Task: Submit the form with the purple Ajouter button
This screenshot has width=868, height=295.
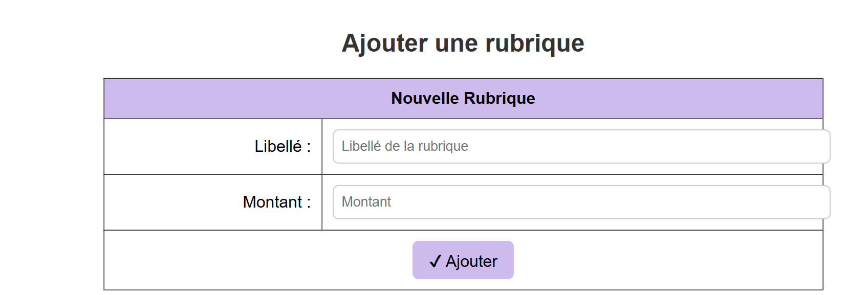Action: coord(463,260)
